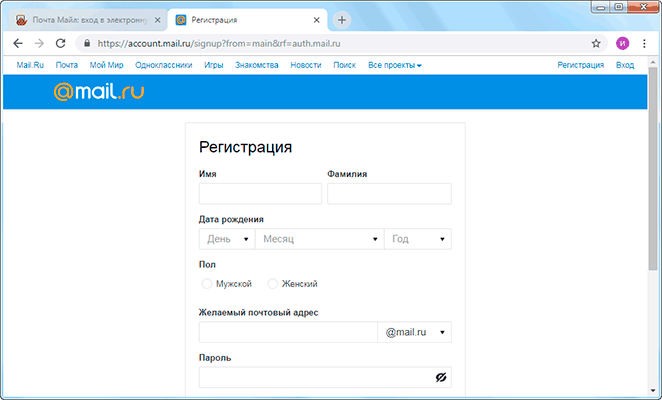
Task: Open the День birth day dropdown
Action: click(x=227, y=239)
